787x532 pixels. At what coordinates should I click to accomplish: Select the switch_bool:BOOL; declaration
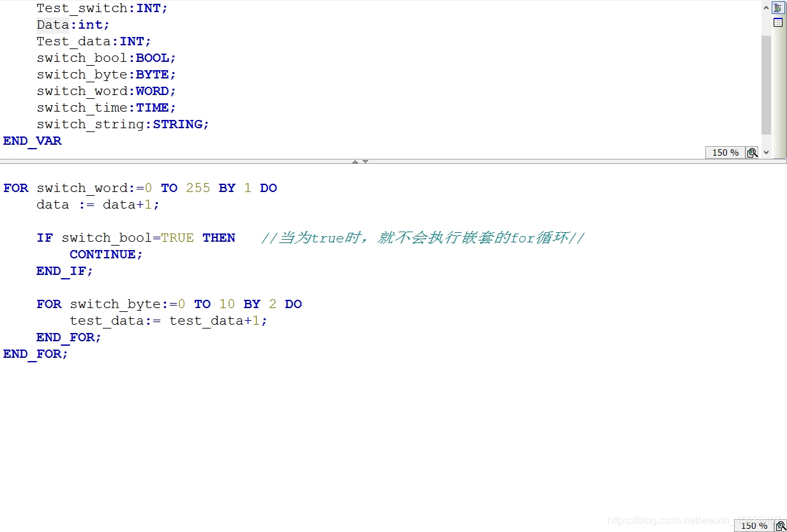[106, 58]
